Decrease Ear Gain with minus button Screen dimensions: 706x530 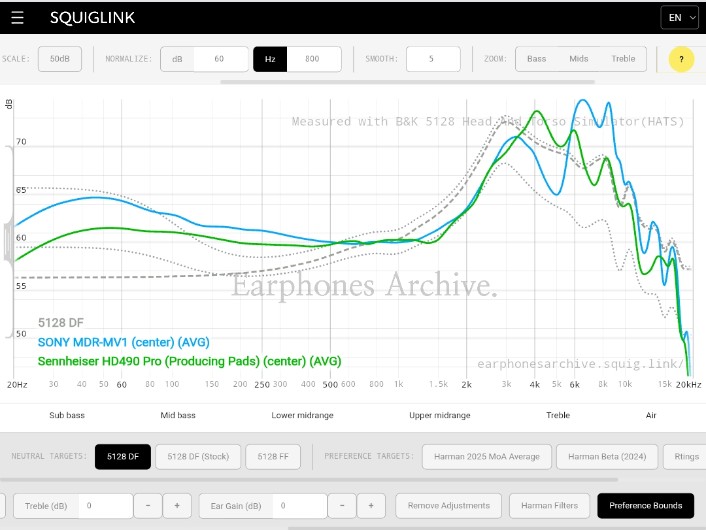pyautogui.click(x=342, y=506)
